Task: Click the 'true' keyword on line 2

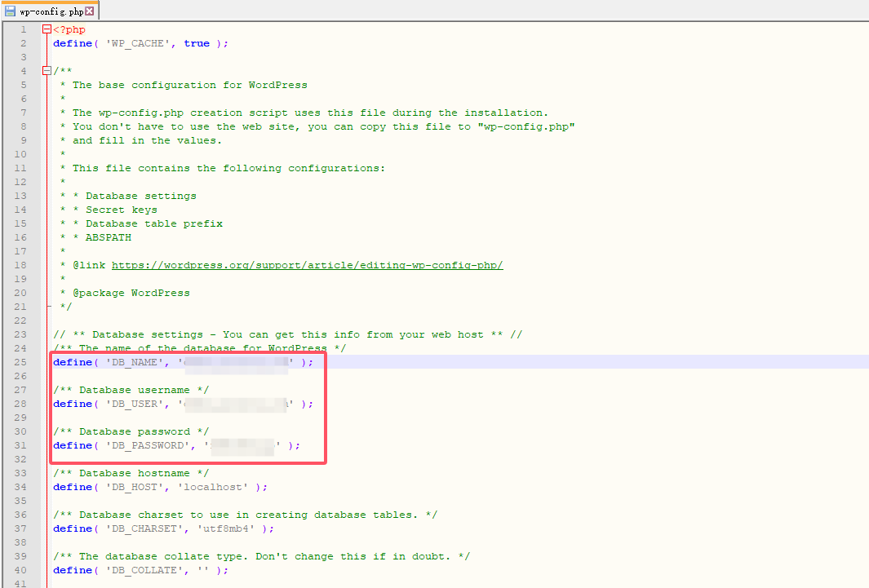Action: (x=197, y=44)
